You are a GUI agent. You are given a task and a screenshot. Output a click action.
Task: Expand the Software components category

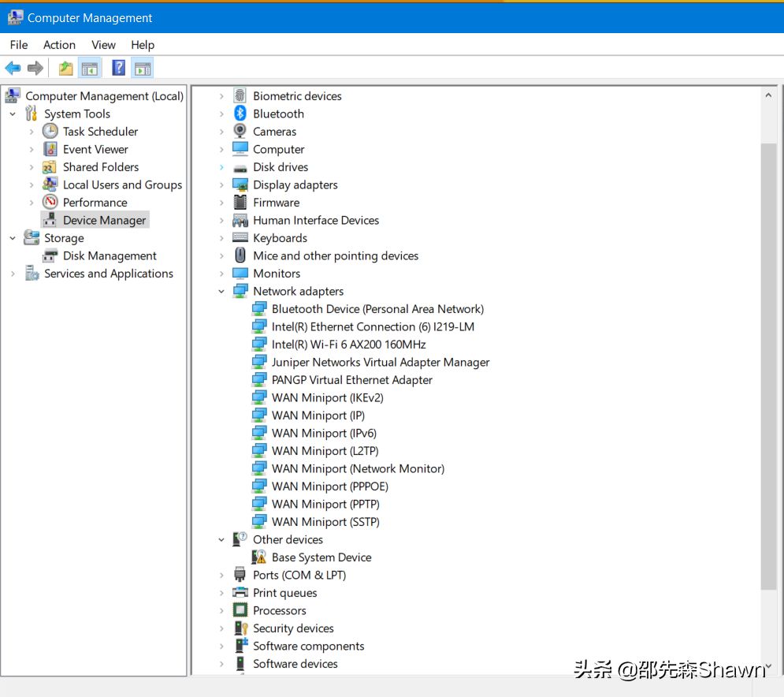pyautogui.click(x=221, y=646)
